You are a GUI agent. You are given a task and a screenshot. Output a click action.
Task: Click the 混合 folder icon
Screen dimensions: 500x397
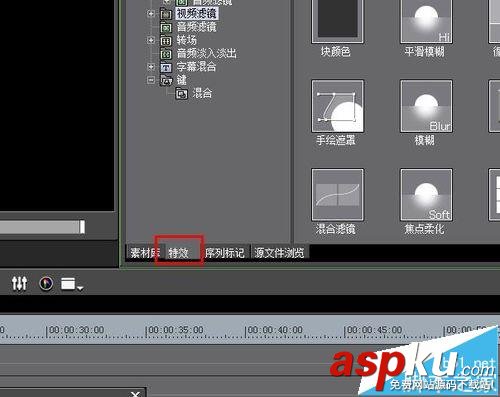pyautogui.click(x=182, y=94)
